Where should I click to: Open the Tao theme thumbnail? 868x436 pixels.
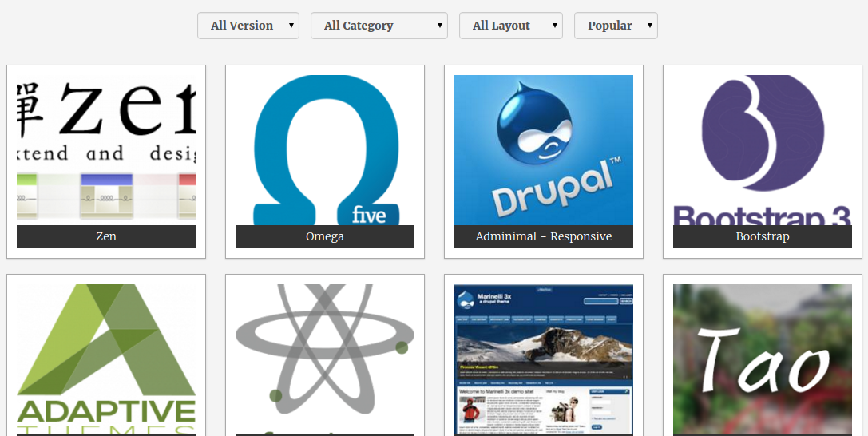point(763,359)
